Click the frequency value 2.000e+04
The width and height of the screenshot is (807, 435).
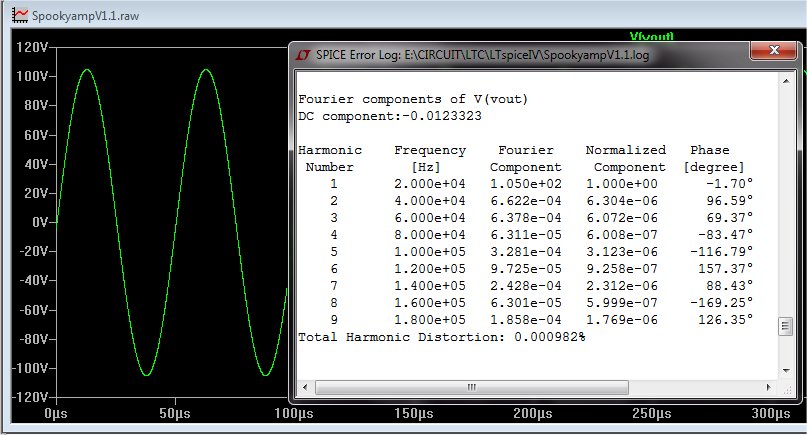pos(430,184)
